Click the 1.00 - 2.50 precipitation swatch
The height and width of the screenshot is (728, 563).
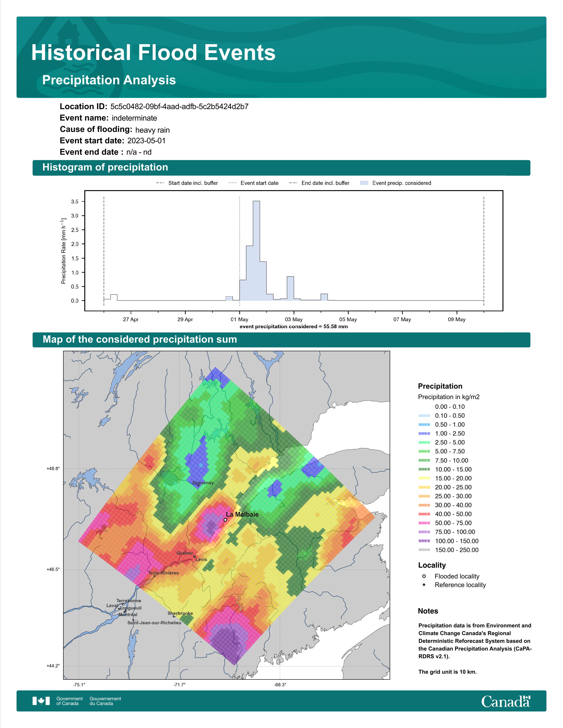[x=424, y=434]
